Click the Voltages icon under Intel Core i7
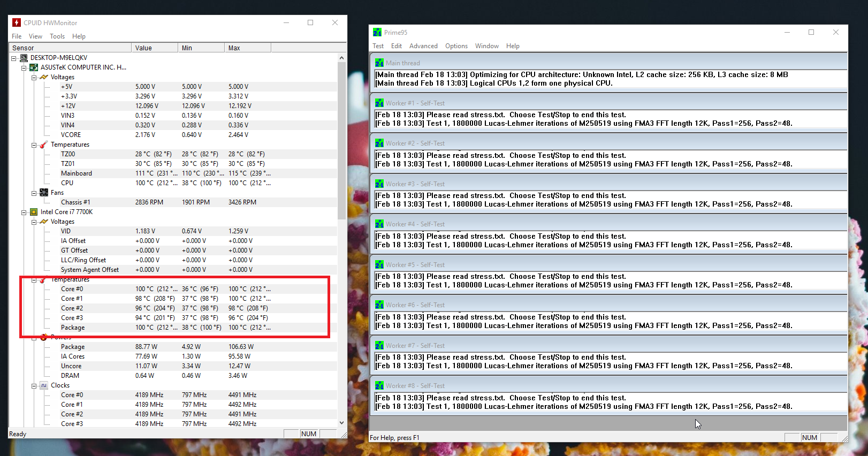The image size is (868, 456). (44, 222)
